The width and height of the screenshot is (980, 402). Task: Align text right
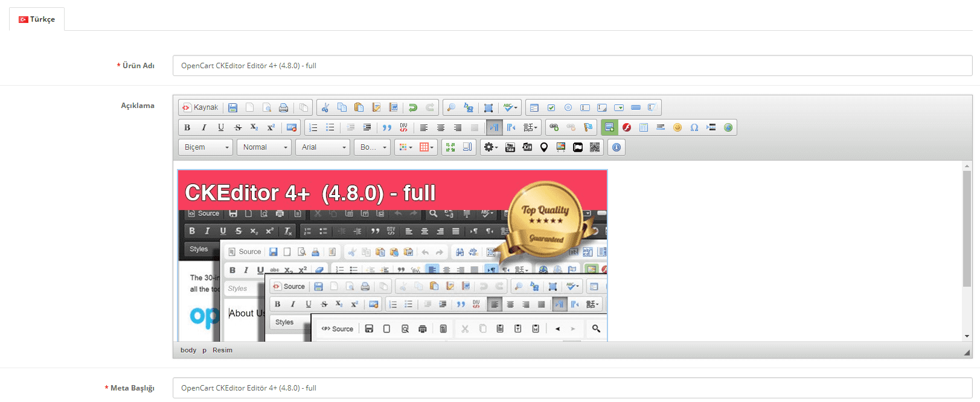(x=458, y=127)
